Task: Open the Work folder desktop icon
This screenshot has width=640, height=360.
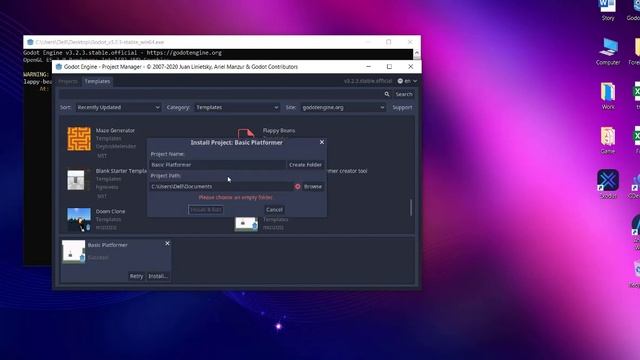Action: pos(608,96)
